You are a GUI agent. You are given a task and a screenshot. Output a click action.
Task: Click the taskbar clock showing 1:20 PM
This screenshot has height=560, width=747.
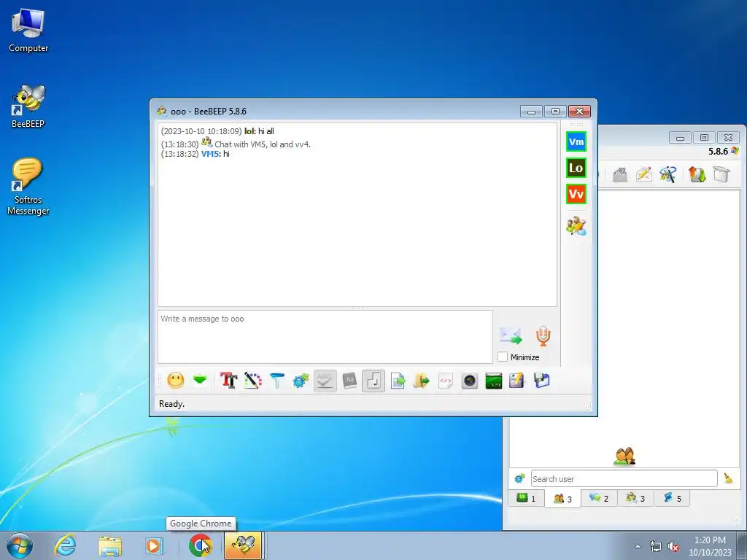(x=710, y=546)
